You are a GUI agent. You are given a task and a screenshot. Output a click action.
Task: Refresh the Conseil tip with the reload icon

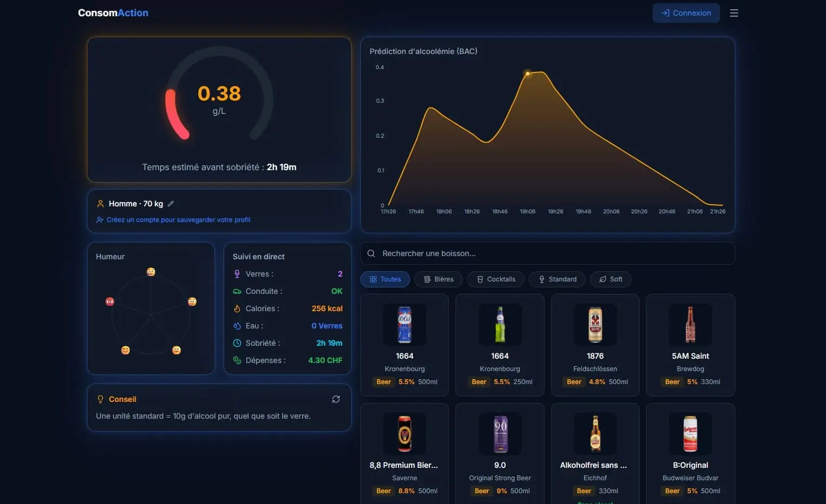[335, 399]
